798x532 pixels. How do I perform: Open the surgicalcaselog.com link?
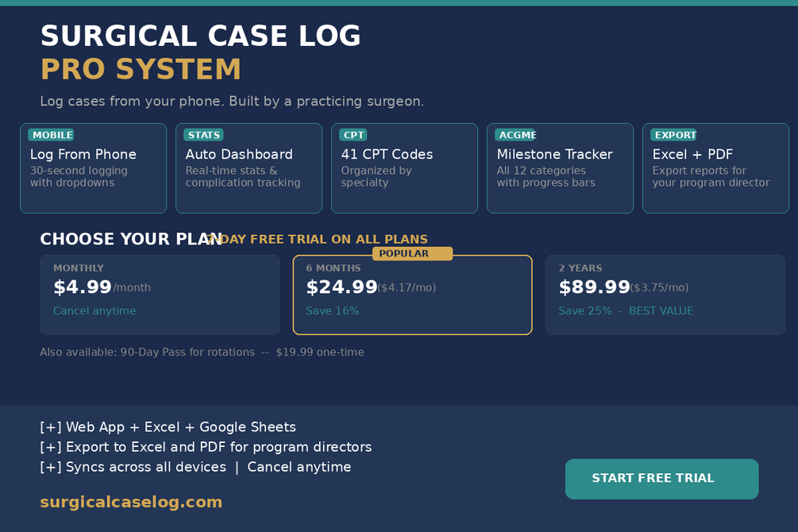click(131, 502)
